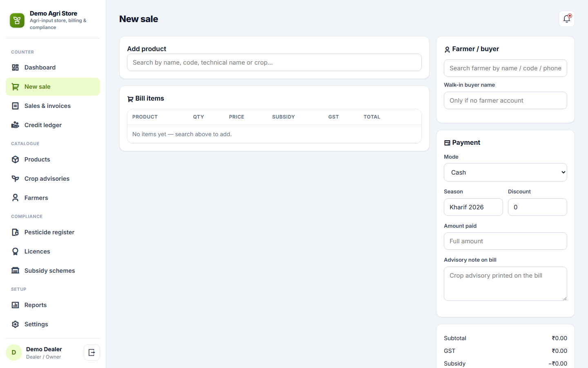Select New sale in the sidebar
This screenshot has width=588, height=368.
[53, 87]
